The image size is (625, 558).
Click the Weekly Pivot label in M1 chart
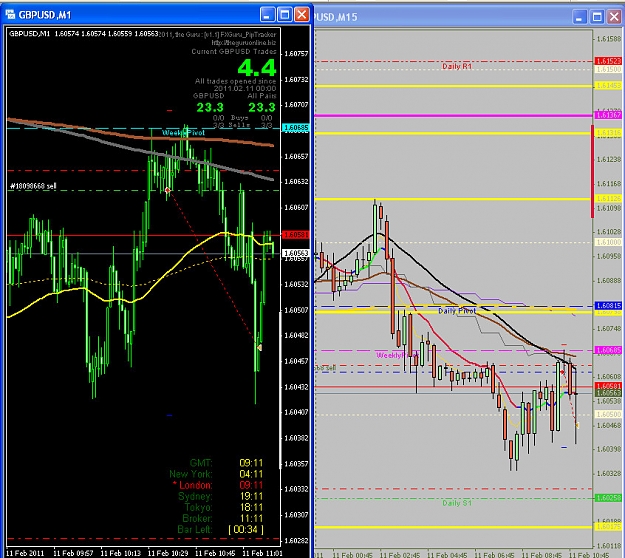[x=183, y=133]
